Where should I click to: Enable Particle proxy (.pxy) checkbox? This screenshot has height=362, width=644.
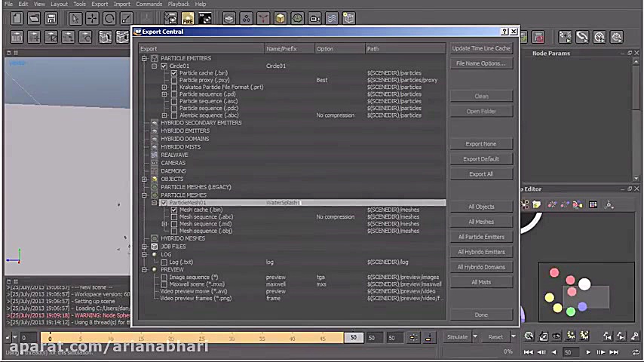[x=174, y=80]
